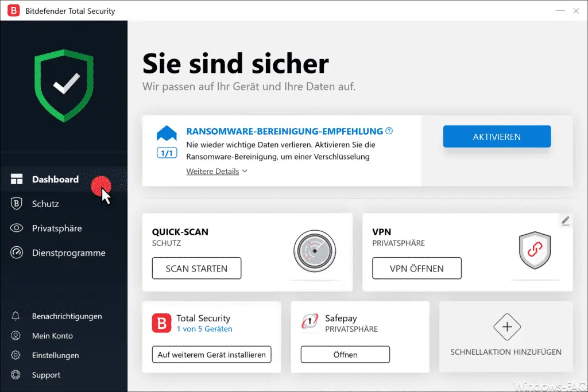Click the 1/1 recommendation counter badge

[167, 153]
